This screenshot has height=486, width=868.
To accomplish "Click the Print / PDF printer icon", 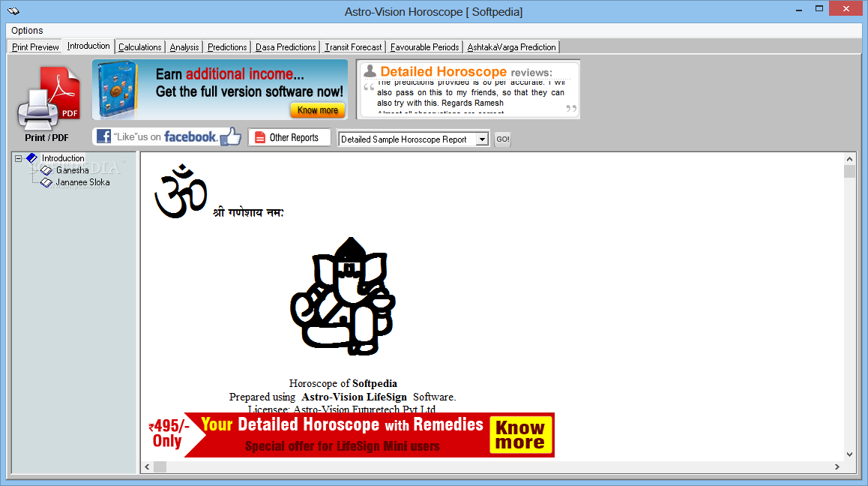I will click(48, 98).
